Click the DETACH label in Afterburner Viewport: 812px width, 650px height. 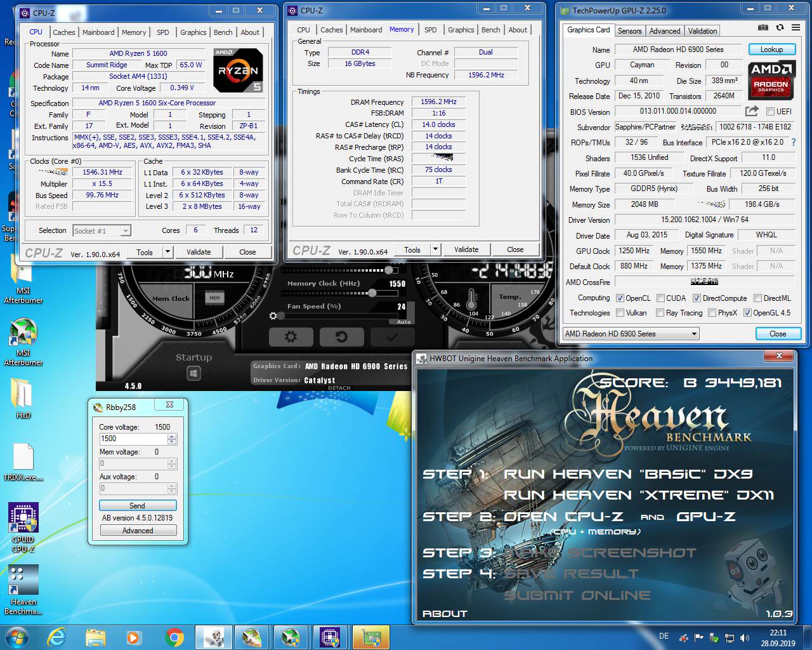click(x=339, y=388)
